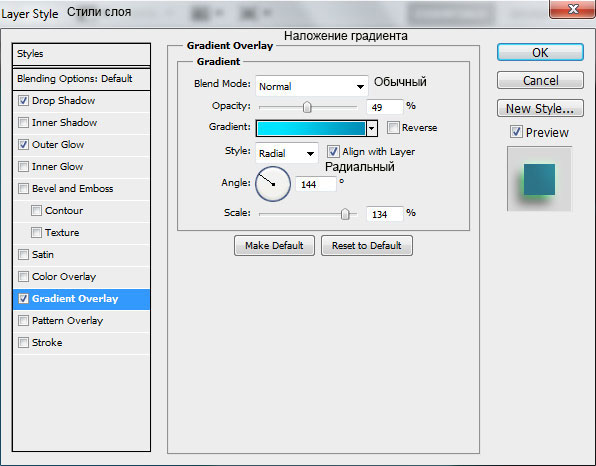This screenshot has height=466, width=596.
Task: Click the Angle dial
Action: point(273,184)
